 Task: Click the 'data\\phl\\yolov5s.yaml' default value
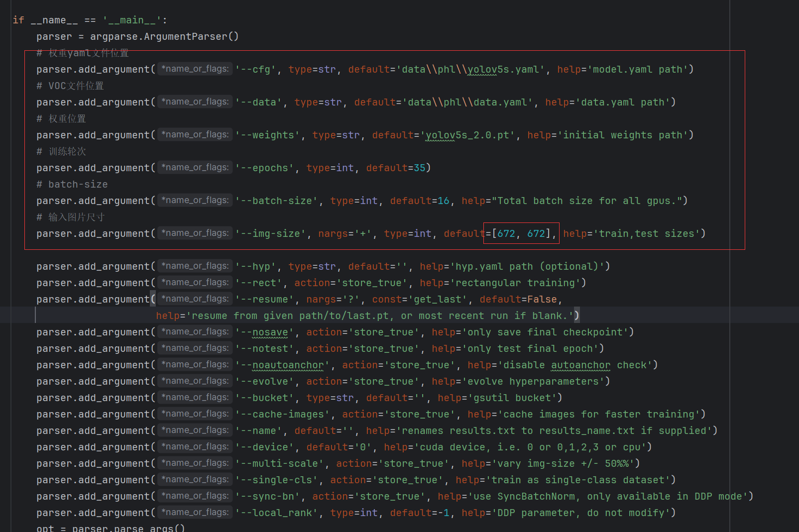[x=470, y=69]
